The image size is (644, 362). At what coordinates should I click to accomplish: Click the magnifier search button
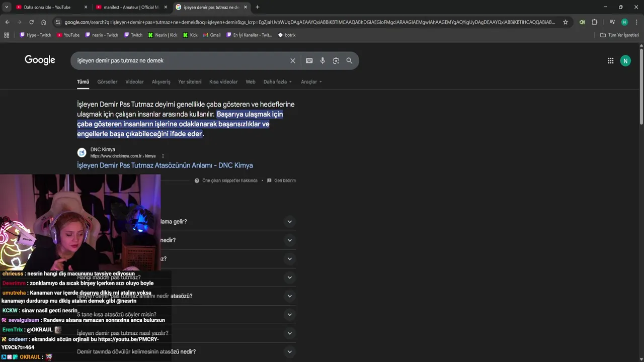pos(349,61)
